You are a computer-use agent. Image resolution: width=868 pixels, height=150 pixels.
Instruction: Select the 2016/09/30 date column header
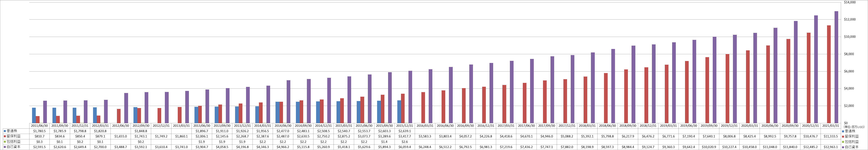point(466,126)
